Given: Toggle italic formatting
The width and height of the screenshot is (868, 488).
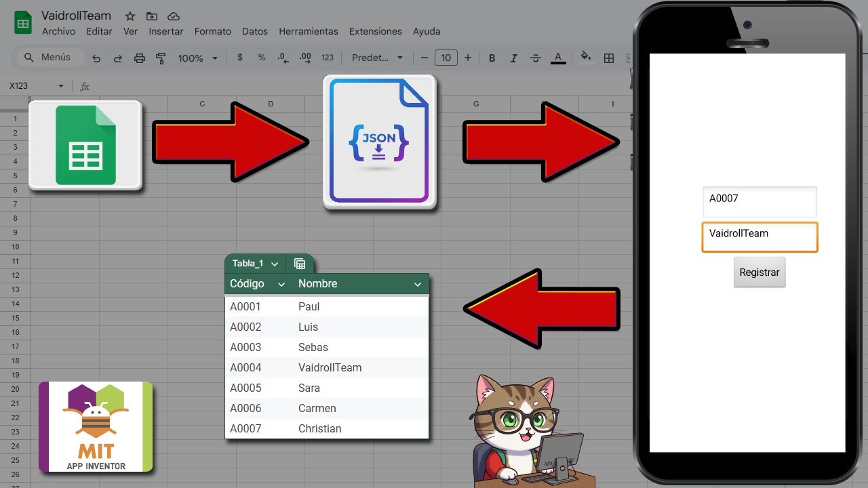Looking at the screenshot, I should click(514, 58).
